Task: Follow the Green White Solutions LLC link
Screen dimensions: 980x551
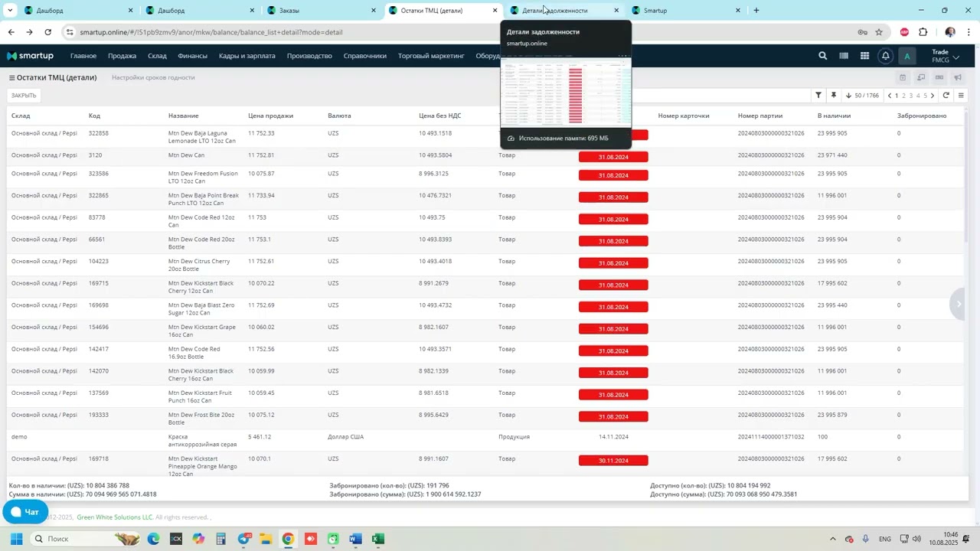Action: tap(115, 517)
